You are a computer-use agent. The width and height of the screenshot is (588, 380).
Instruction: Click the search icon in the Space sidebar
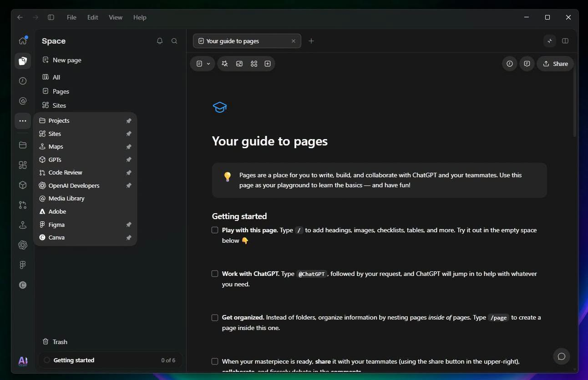coord(174,41)
